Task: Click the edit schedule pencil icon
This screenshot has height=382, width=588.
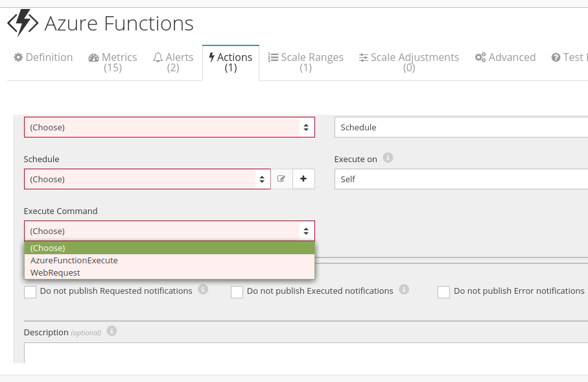Action: click(x=281, y=179)
